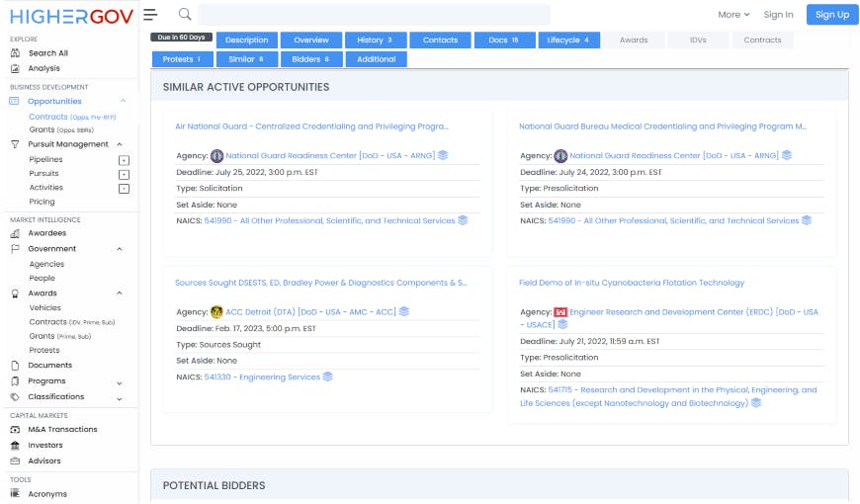The image size is (860, 504).
Task: Click the HigherGov logo
Action: [x=71, y=17]
